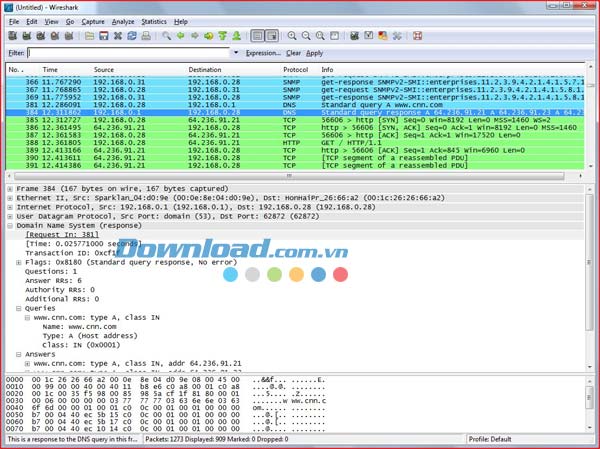This screenshot has width=600, height=449.
Task: Click into the Filter input field
Action: (x=129, y=53)
